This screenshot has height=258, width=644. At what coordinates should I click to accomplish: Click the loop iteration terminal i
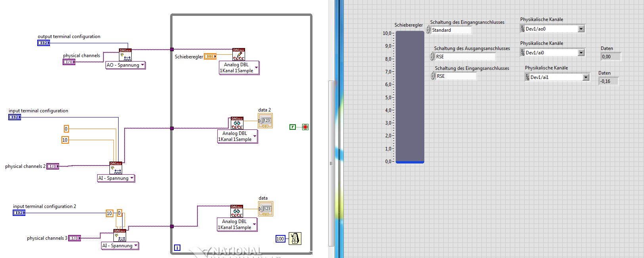coord(177,248)
